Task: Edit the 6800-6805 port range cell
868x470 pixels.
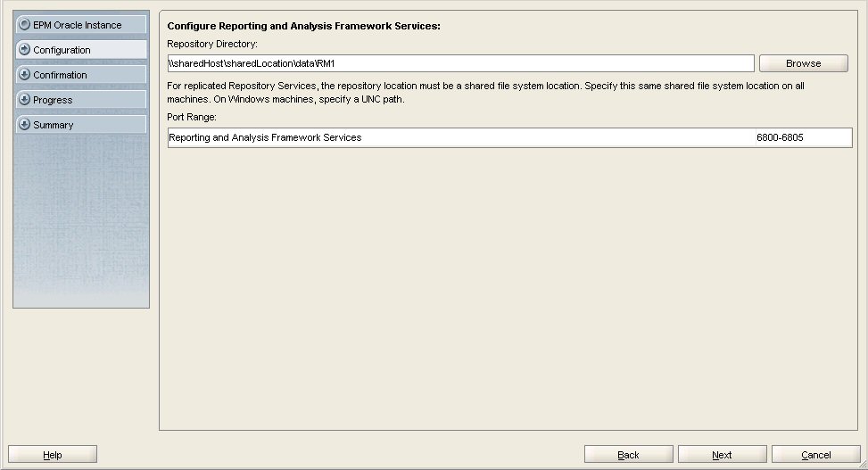Action: pos(803,137)
